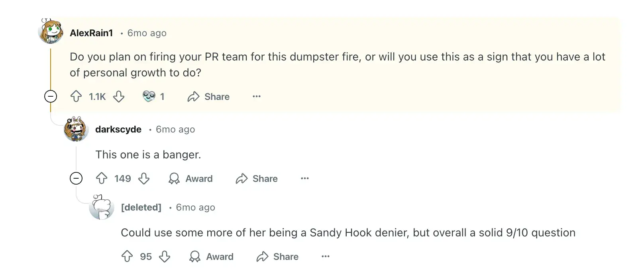Screen dimensions: 644x273
Task: Share darkscyde's "banger" comment
Action: [257, 179]
